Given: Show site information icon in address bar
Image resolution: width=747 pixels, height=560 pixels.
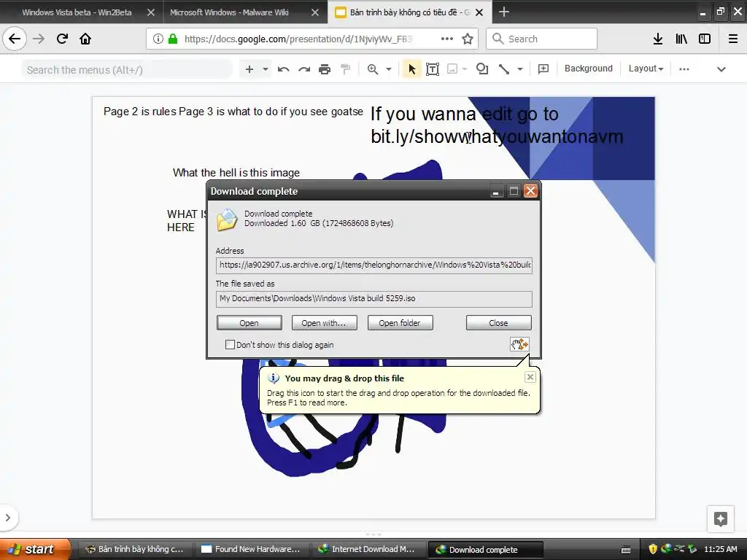Looking at the screenshot, I should click(x=158, y=39).
